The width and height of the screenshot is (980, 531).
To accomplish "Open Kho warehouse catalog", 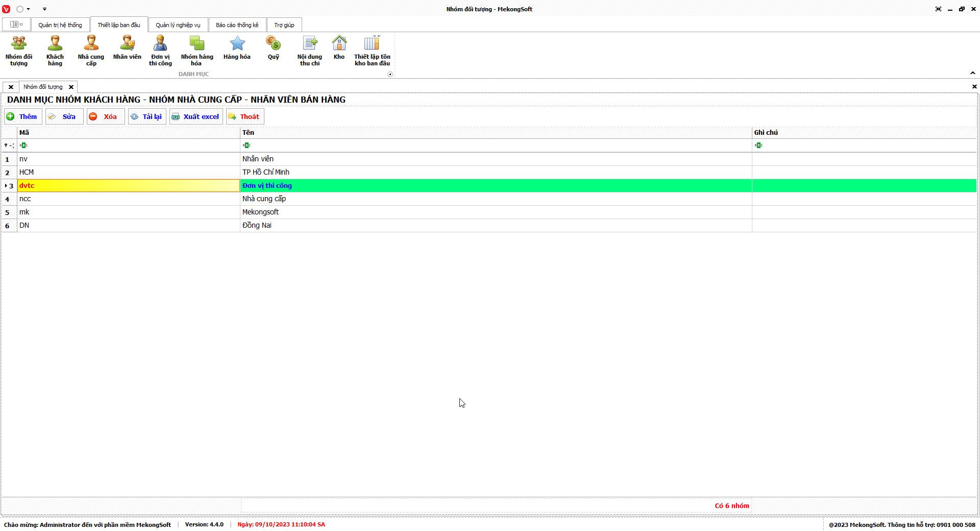I will coord(339,48).
